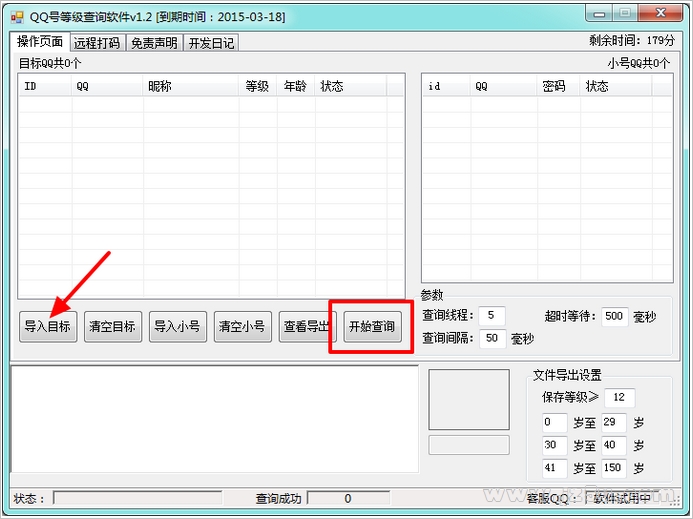
Task: Click the age field showing 150
Action: (x=613, y=468)
